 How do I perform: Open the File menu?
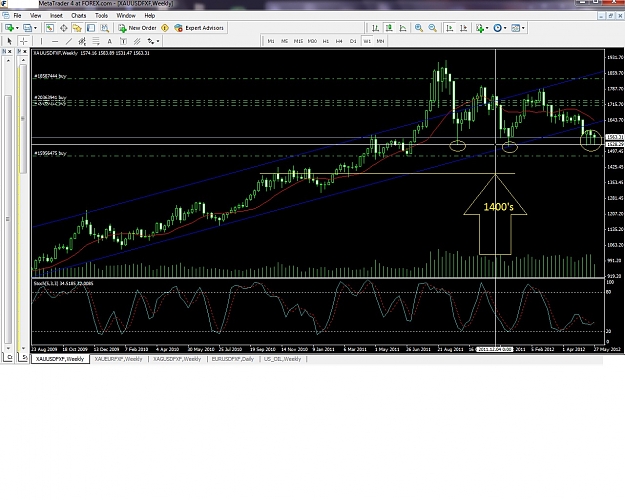coord(18,16)
